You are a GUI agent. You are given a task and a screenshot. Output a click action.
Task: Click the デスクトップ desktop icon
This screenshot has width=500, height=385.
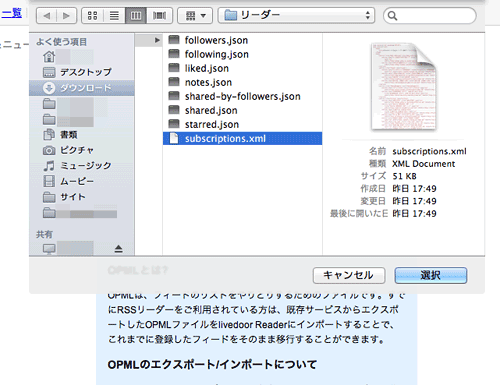(x=49, y=72)
